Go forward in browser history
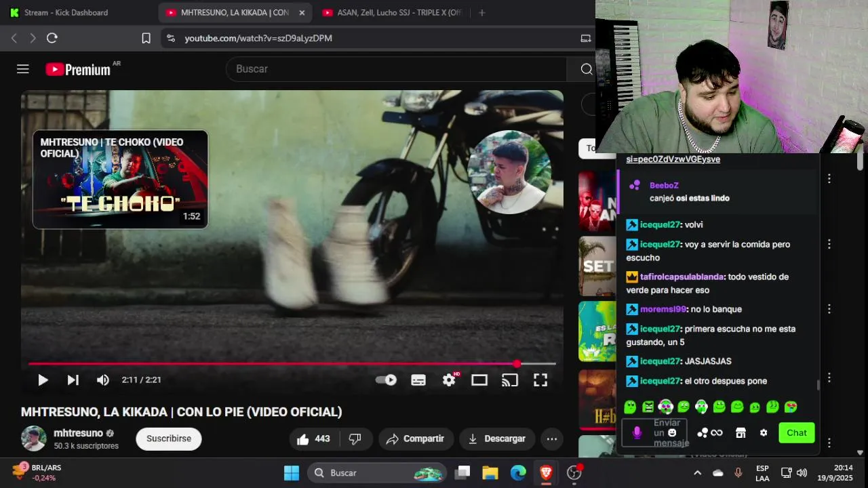 (33, 38)
